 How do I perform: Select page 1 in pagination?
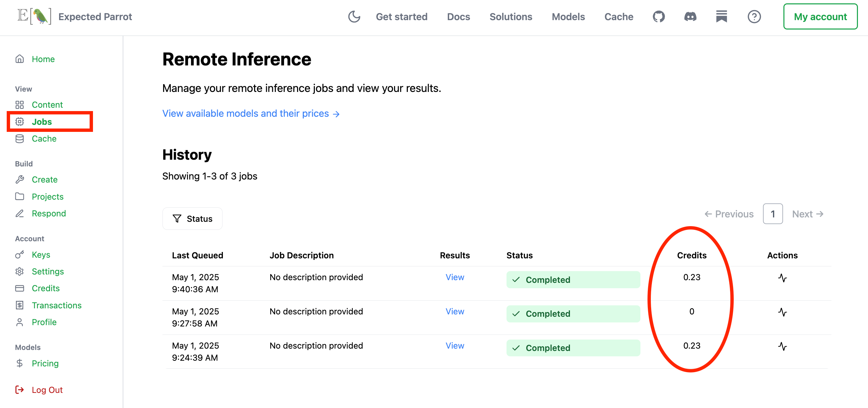[772, 214]
